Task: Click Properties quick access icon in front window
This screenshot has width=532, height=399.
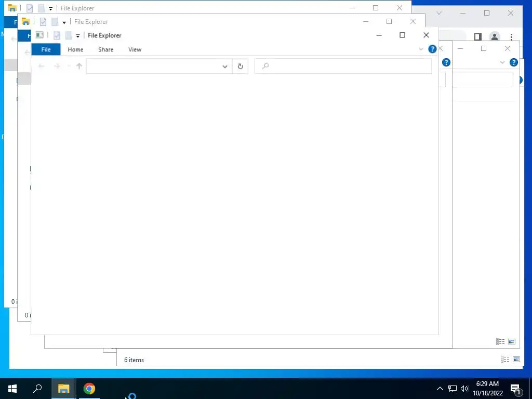Action: (x=57, y=35)
